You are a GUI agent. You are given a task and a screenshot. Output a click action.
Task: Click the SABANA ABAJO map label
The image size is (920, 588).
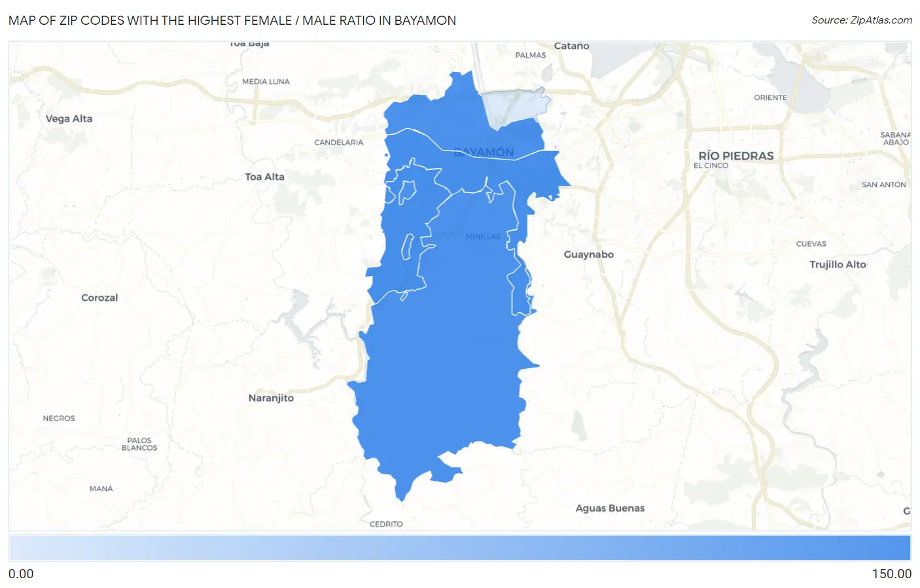click(895, 138)
